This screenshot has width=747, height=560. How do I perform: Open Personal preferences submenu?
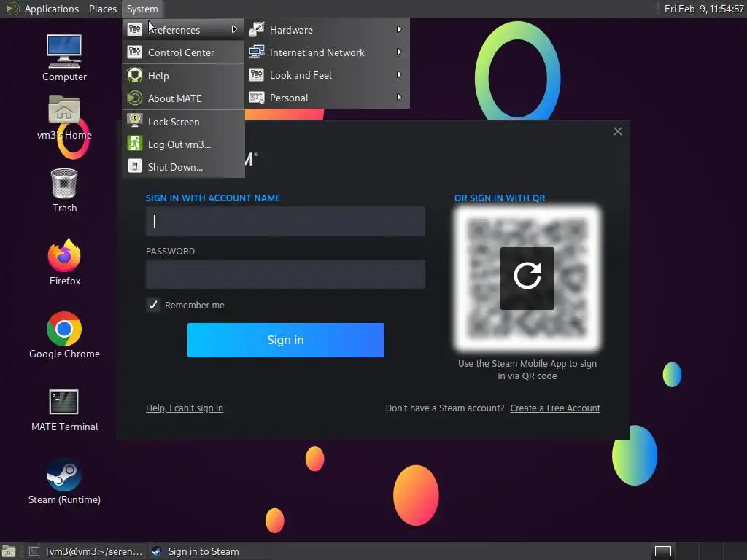[327, 98]
